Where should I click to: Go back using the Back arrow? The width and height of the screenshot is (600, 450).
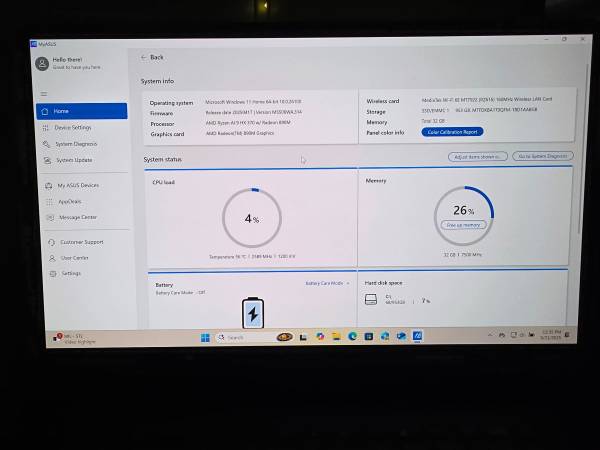pyautogui.click(x=152, y=57)
